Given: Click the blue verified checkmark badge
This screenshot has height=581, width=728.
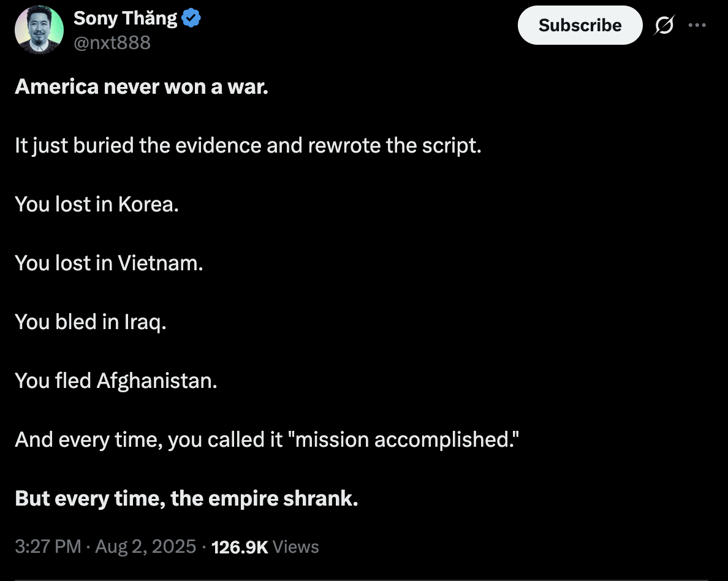Looking at the screenshot, I should 192,19.
